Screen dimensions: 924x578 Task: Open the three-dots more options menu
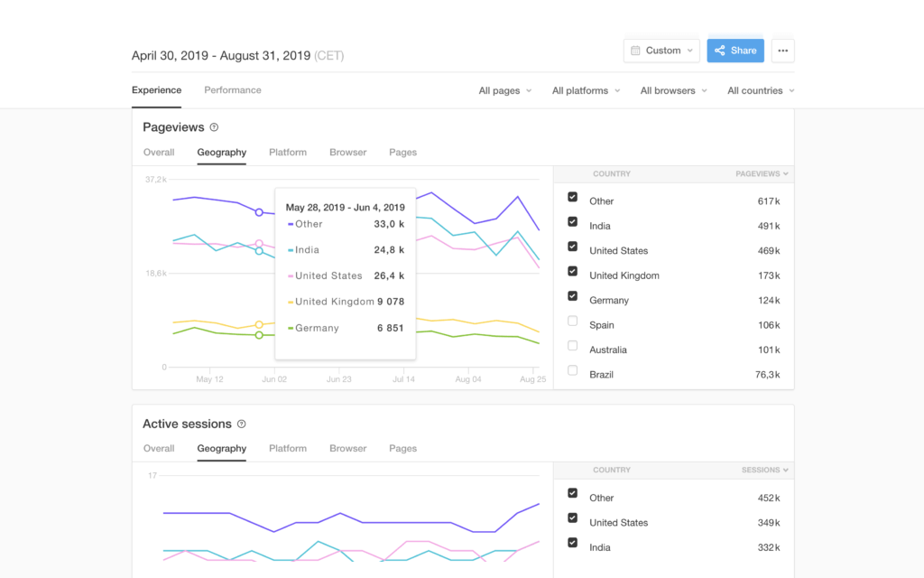(x=782, y=51)
